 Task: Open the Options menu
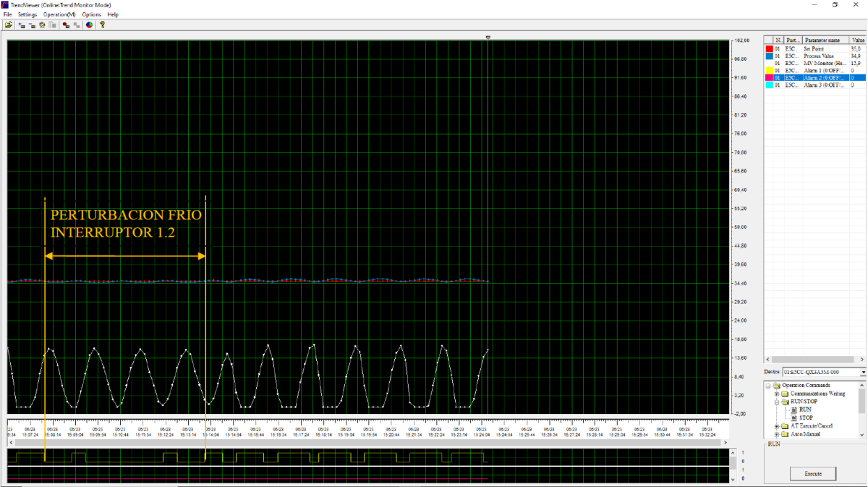pos(92,14)
